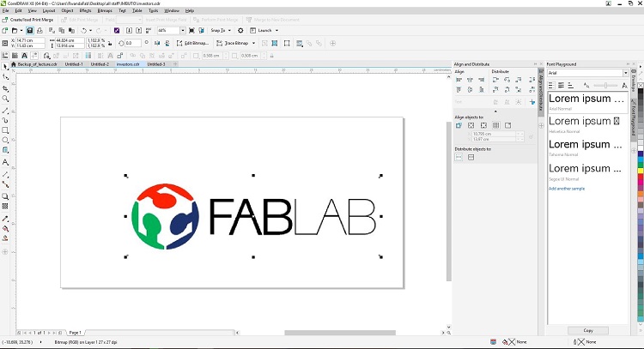Select the Rectangle tool

(5, 130)
